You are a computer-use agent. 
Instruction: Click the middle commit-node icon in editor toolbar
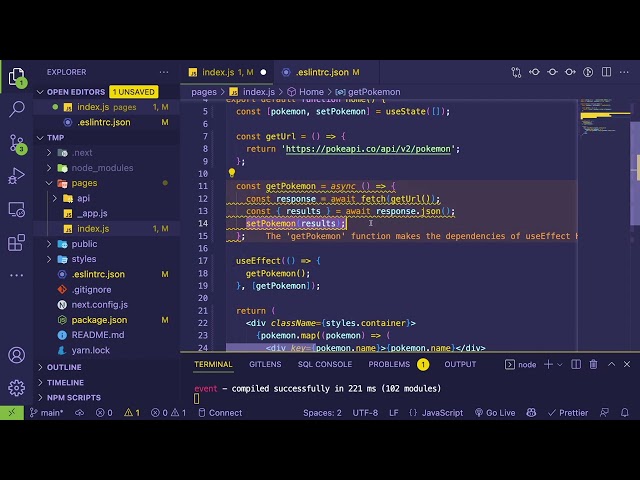(x=552, y=72)
